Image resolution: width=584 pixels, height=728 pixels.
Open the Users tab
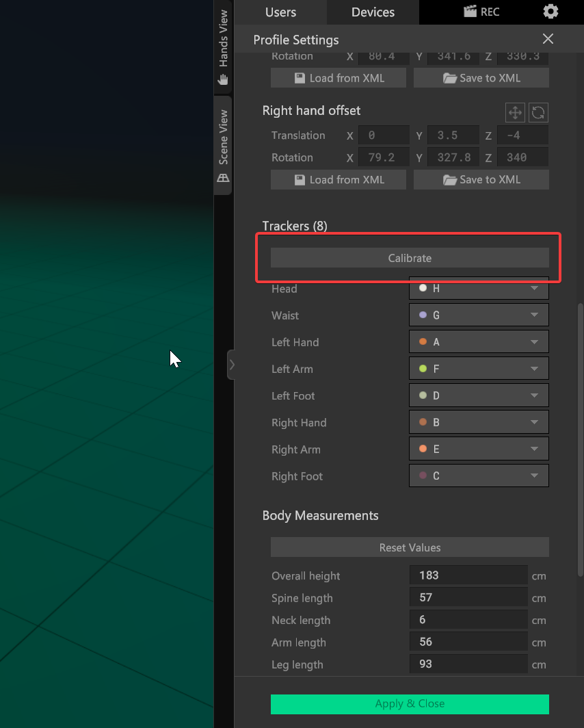click(280, 12)
